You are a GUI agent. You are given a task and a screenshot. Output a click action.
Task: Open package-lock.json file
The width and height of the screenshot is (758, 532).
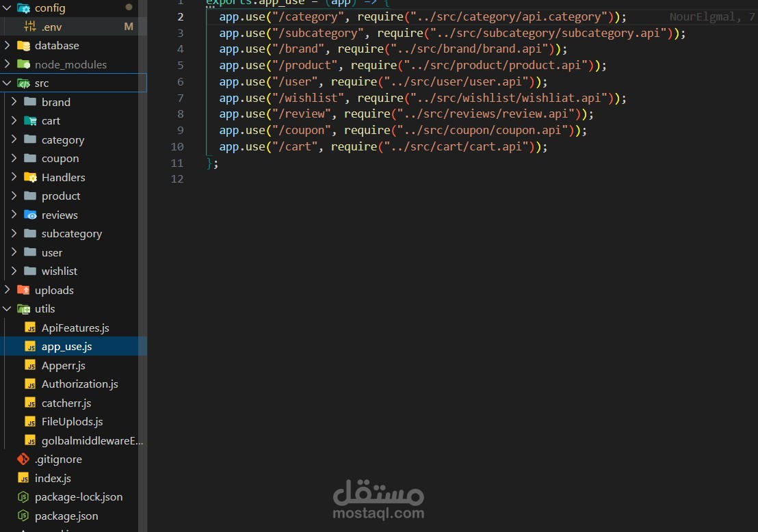click(79, 496)
